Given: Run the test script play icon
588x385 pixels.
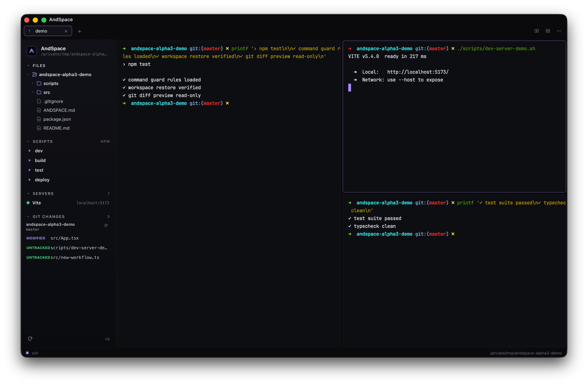Looking at the screenshot, I should (x=30, y=170).
